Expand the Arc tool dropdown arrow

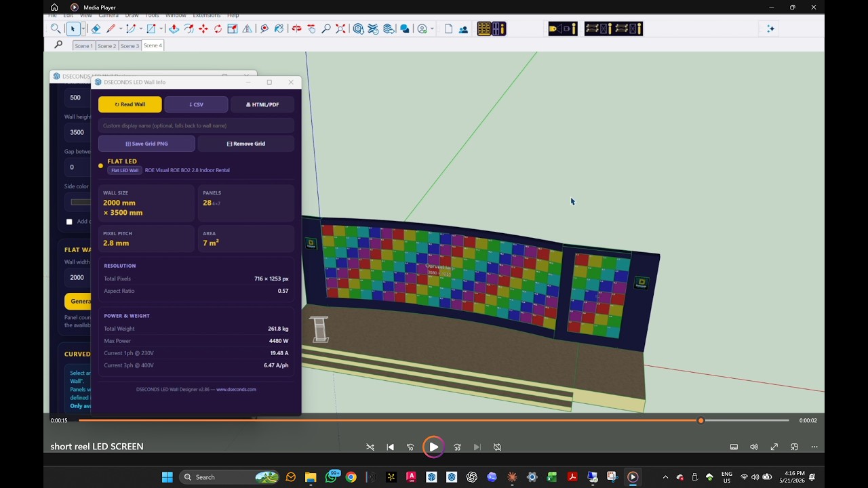pos(141,28)
